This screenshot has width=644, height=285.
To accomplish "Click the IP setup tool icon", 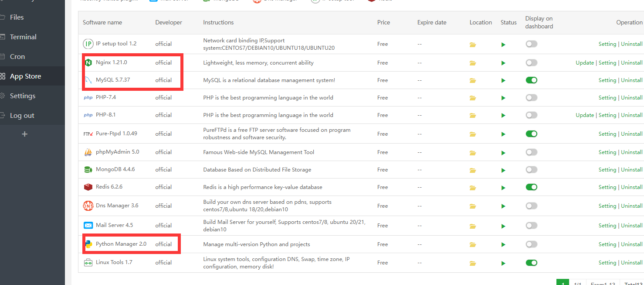I will point(88,44).
